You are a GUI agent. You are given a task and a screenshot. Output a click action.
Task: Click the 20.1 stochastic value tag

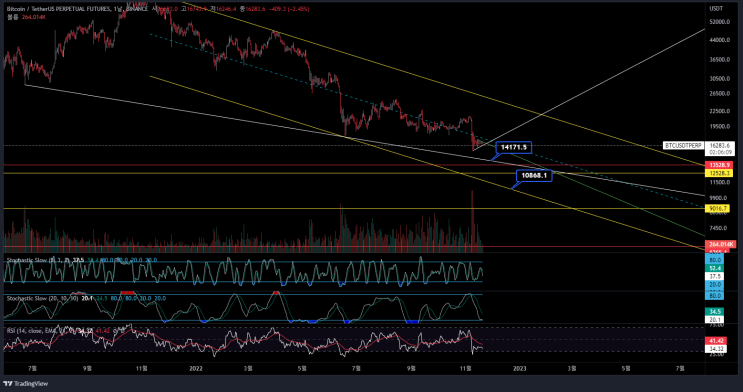[x=715, y=320]
